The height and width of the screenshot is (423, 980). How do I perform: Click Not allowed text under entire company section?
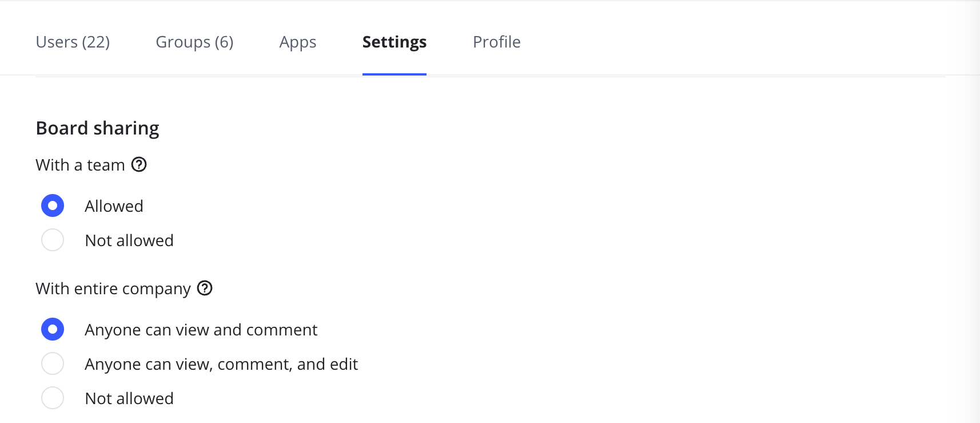pos(129,398)
